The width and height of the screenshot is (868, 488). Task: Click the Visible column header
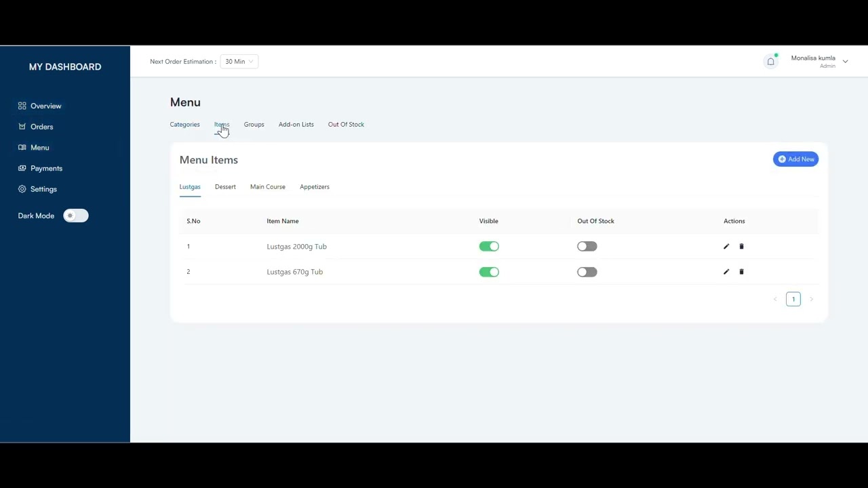(488, 221)
